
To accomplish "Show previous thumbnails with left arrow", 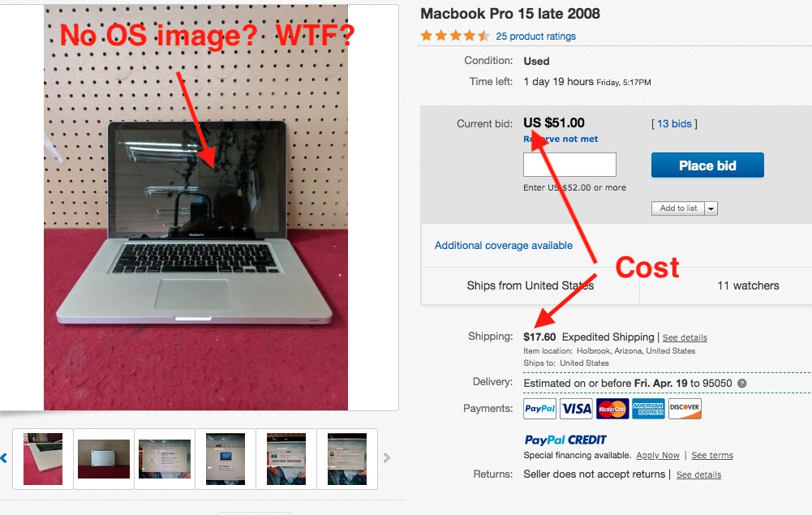I will click(x=3, y=458).
